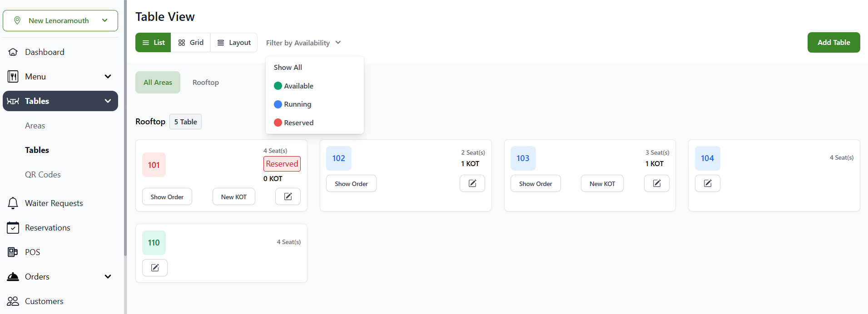Choose Show All in filter menu
868x314 pixels.
tap(288, 67)
